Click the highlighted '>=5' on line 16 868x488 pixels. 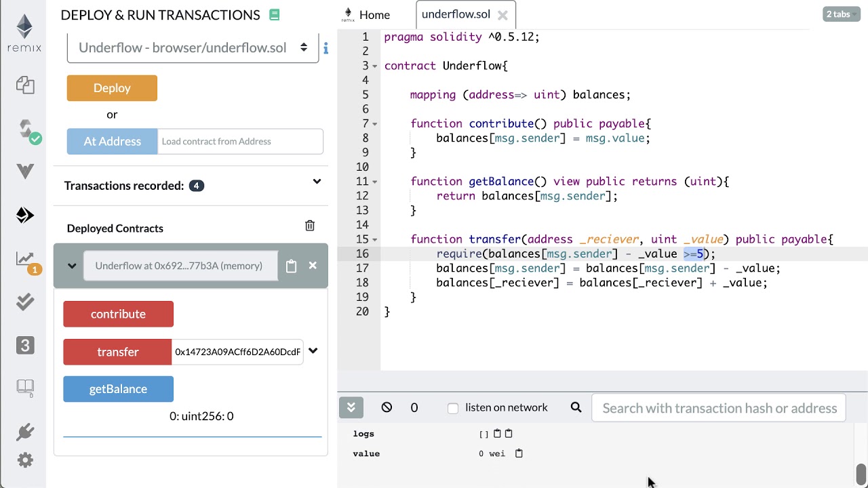[x=694, y=254]
